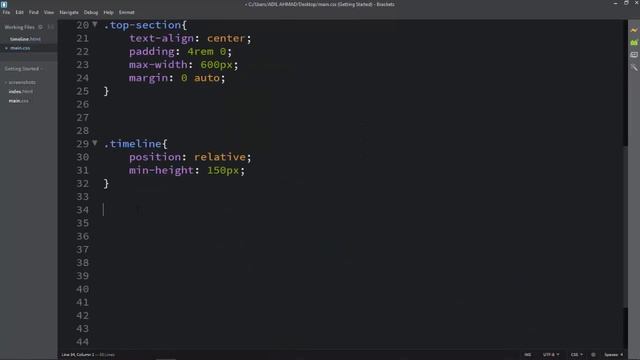Click line number 34 in gutter
640x360 pixels.
tap(82, 210)
